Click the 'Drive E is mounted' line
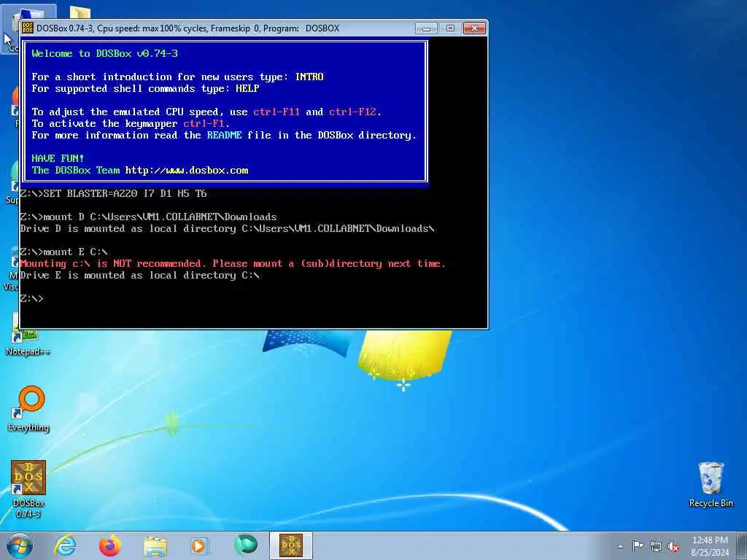The width and height of the screenshot is (747, 560). tap(139, 275)
